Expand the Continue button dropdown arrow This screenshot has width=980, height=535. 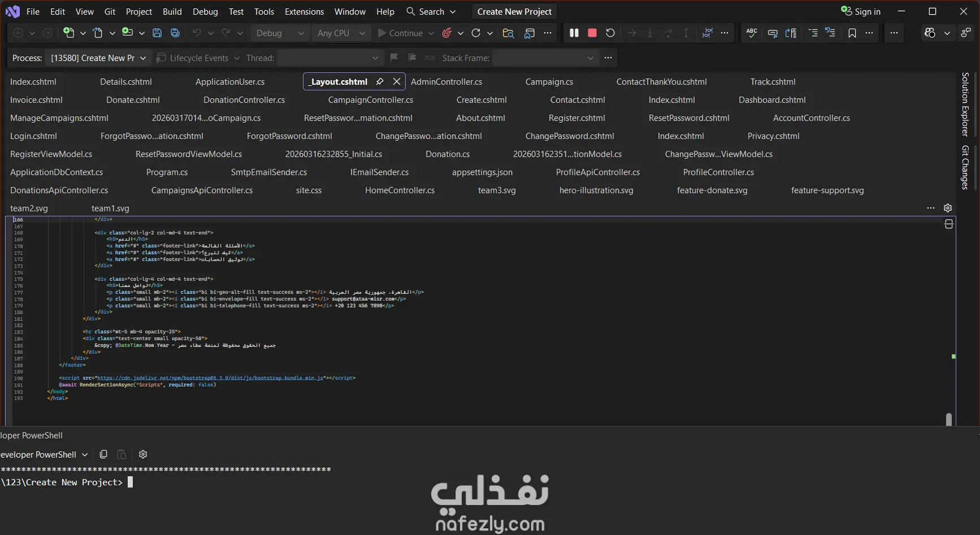coord(431,33)
